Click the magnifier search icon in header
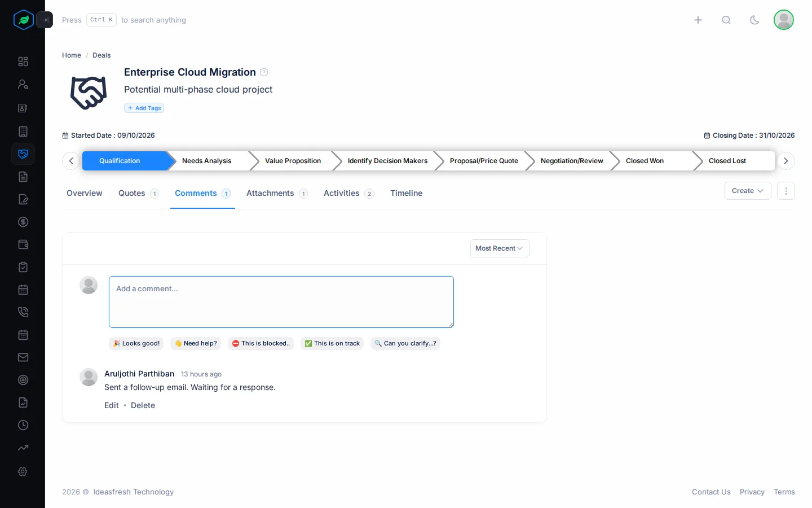 tap(726, 20)
